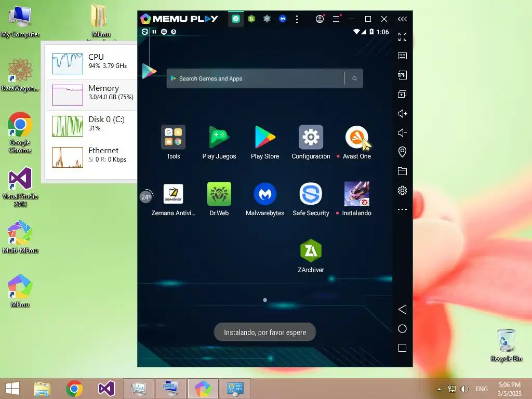Switch to the green home tab
This screenshot has height=399, width=532.
point(236,19)
